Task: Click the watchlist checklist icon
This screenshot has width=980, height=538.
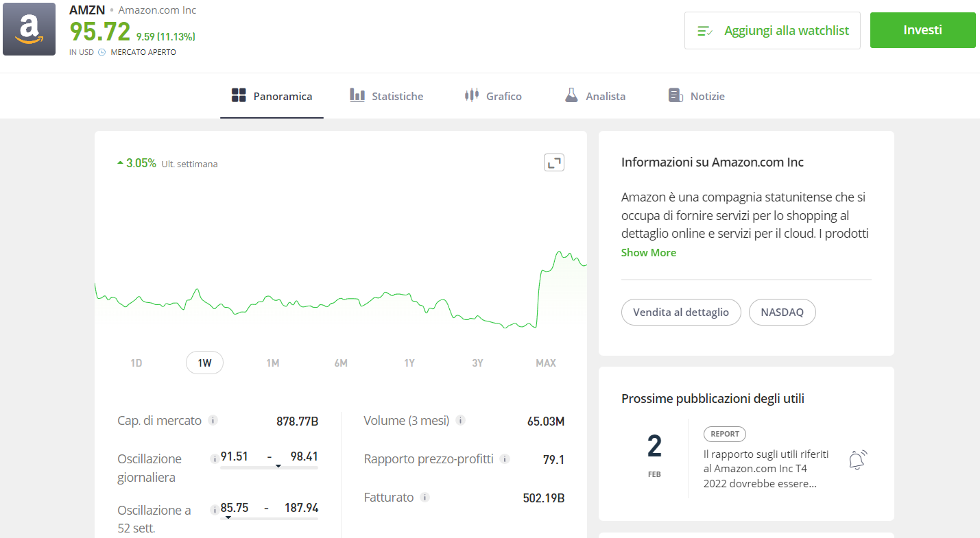Action: [x=705, y=31]
